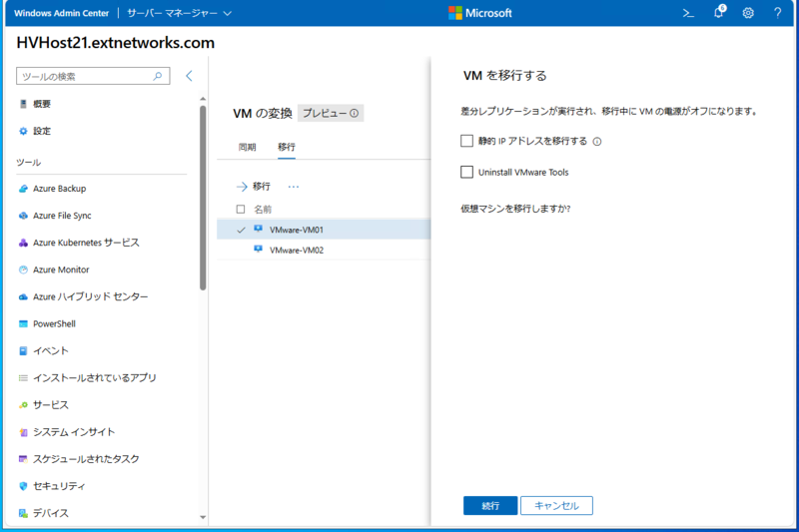
Task: Click the VMware-VM02 machine icon
Action: [259, 250]
